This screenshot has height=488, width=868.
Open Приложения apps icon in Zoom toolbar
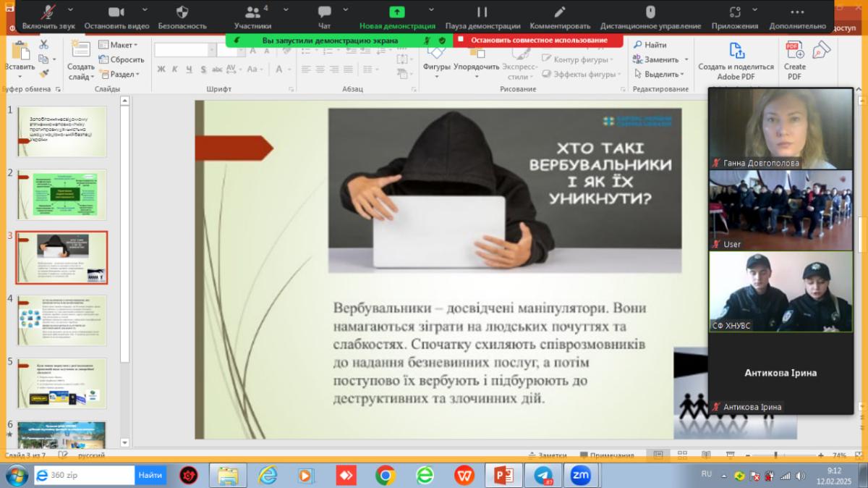point(735,12)
